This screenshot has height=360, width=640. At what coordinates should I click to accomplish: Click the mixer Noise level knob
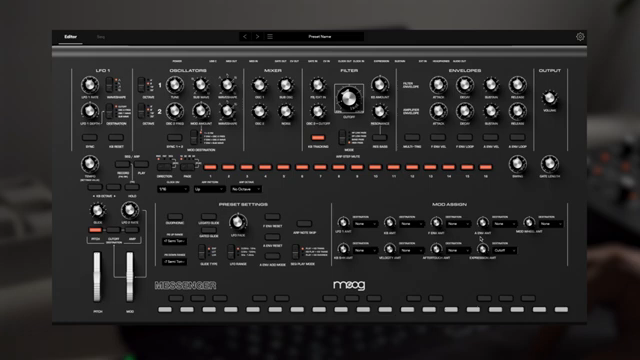[x=286, y=111]
